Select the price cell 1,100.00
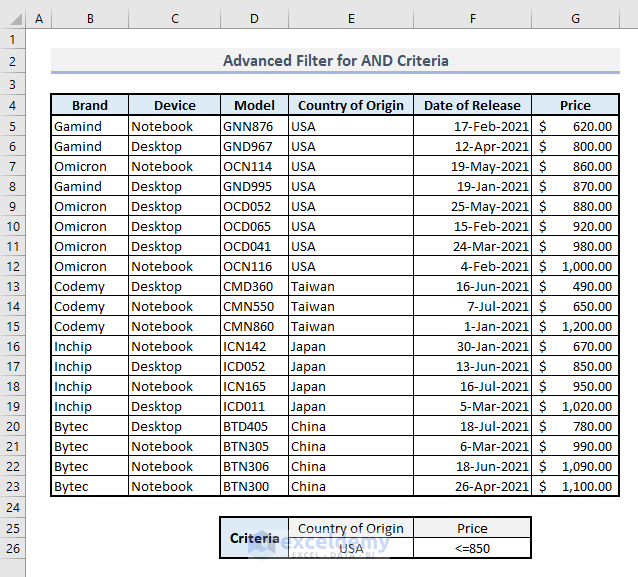 [575, 486]
